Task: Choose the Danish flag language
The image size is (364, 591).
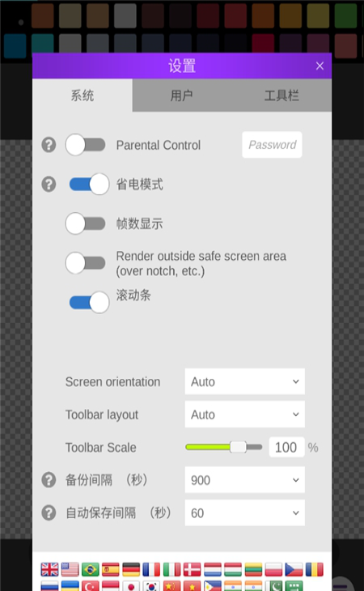Action: point(192,569)
